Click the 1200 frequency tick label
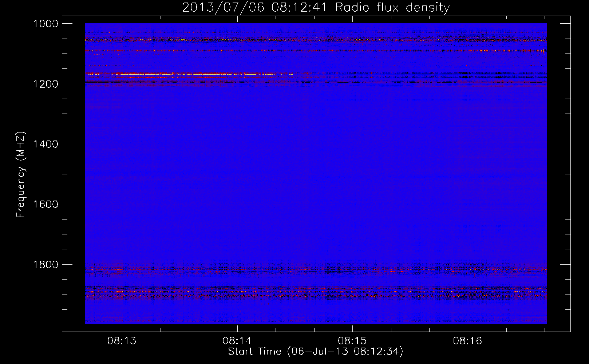Image resolution: width=589 pixels, height=364 pixels. pyautogui.click(x=46, y=84)
